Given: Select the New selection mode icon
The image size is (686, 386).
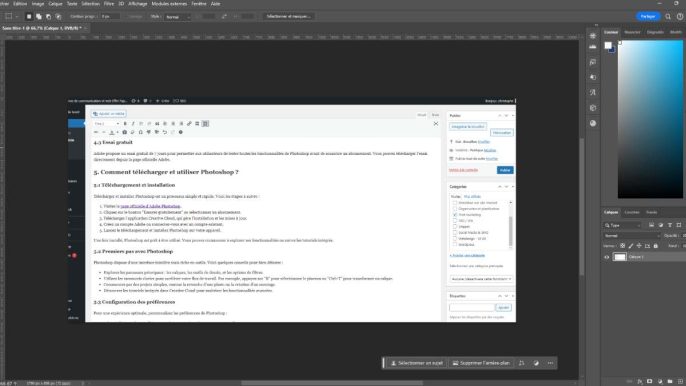Looking at the screenshot, I should 29,17.
